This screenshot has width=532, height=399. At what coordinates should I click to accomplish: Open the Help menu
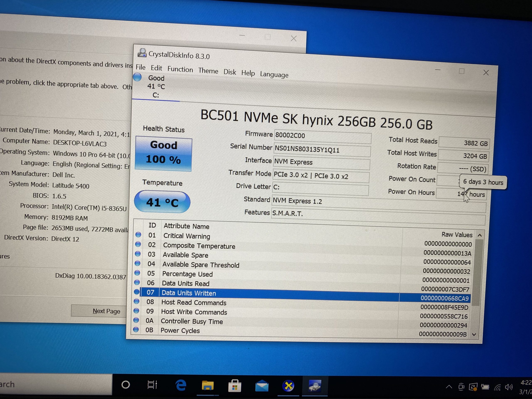[x=248, y=73]
